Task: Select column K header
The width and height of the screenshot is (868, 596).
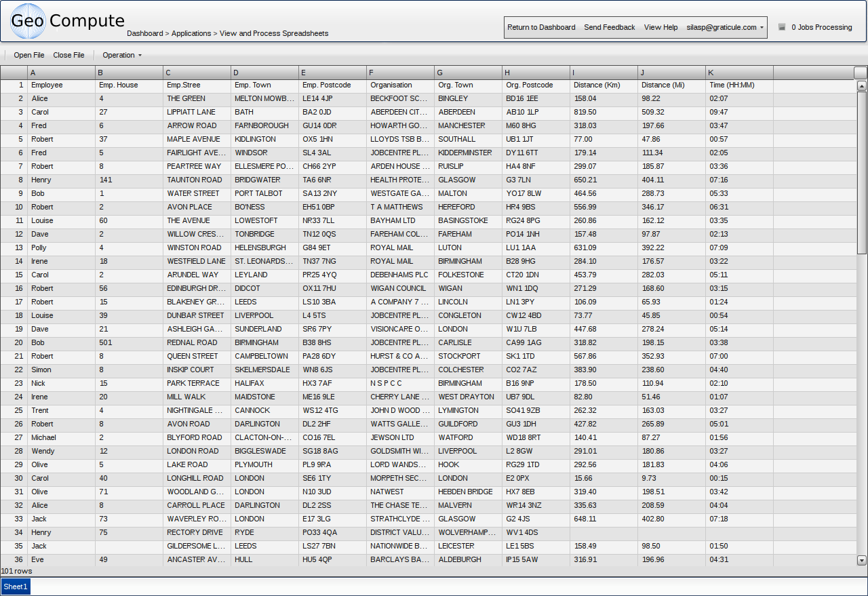Action: (740, 73)
